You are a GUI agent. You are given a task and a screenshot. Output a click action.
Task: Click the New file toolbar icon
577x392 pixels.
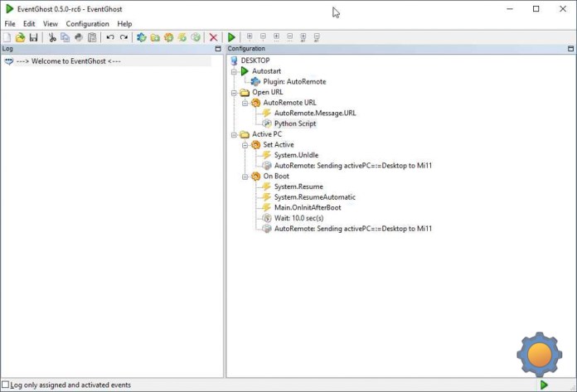point(7,37)
